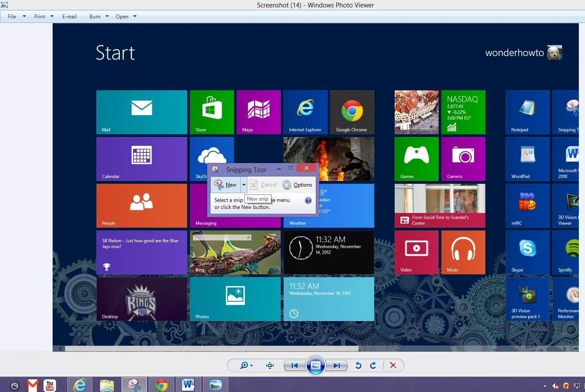Open the Burn menu
Viewport: 585px width, 392px height.
94,16
